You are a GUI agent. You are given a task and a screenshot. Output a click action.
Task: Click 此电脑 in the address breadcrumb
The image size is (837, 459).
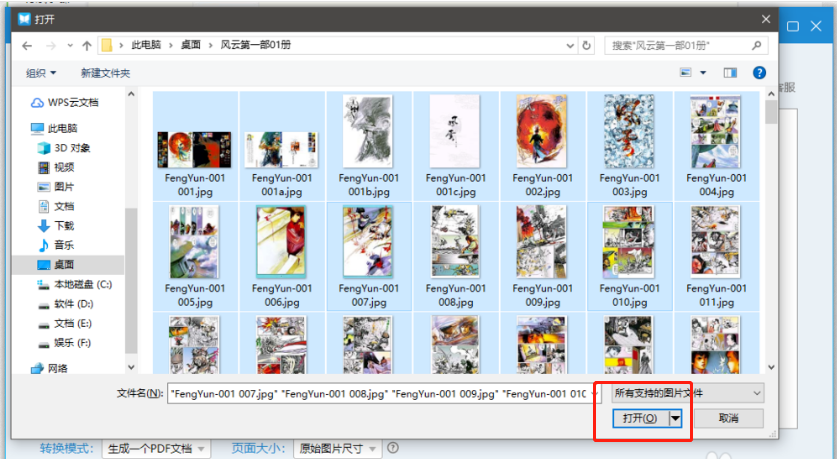(x=146, y=45)
